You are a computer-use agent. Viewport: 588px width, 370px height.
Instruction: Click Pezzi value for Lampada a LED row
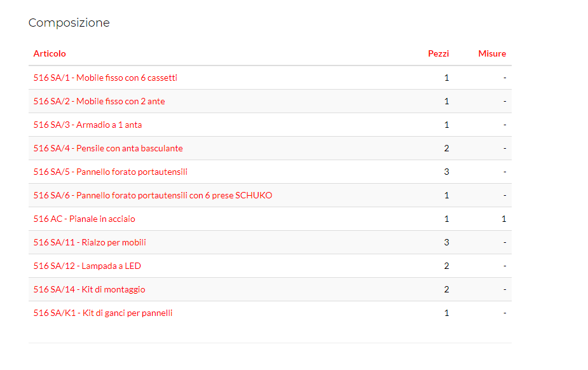(x=446, y=266)
